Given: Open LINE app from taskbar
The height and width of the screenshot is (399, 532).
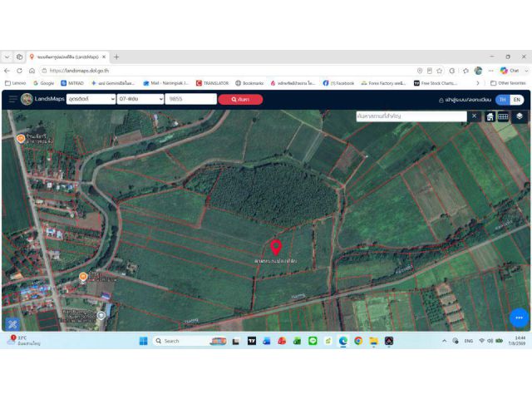Looking at the screenshot, I should (x=313, y=341).
